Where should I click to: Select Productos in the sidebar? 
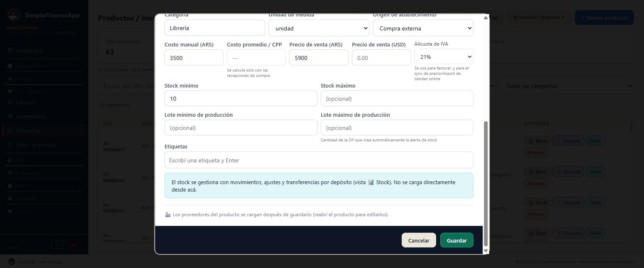pos(43,131)
